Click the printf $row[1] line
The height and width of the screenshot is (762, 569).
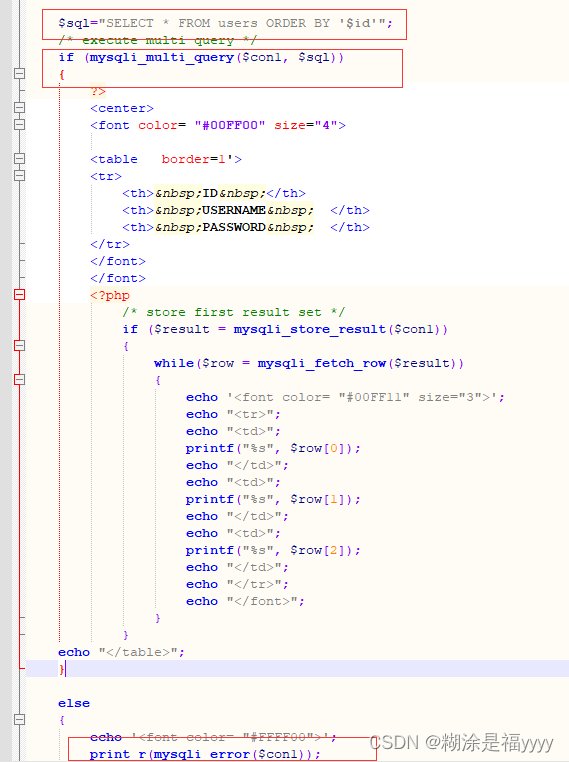click(273, 500)
